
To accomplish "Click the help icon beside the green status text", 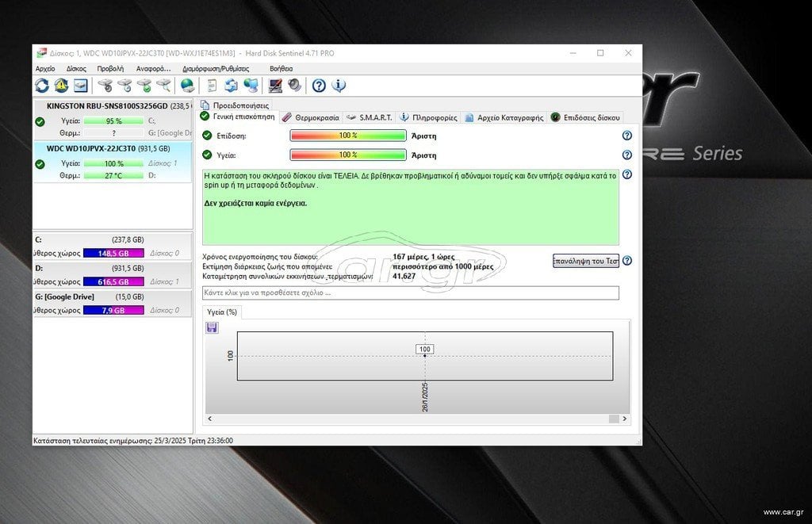I will tap(627, 174).
